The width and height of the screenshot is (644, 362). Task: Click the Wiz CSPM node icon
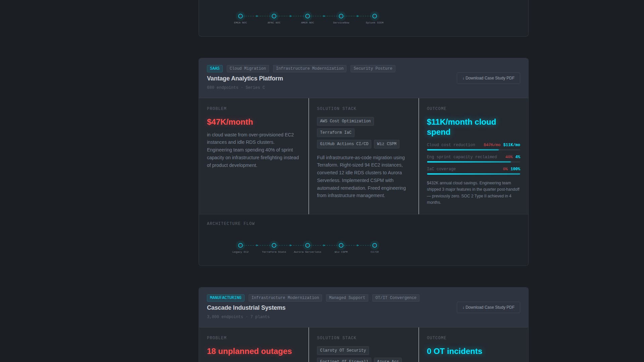coord(341,245)
